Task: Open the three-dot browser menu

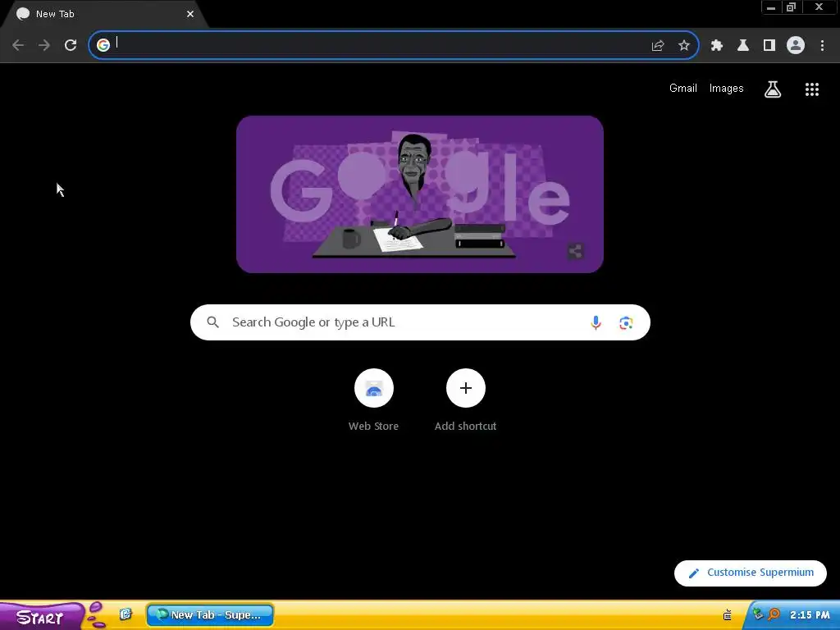Action: (x=822, y=46)
